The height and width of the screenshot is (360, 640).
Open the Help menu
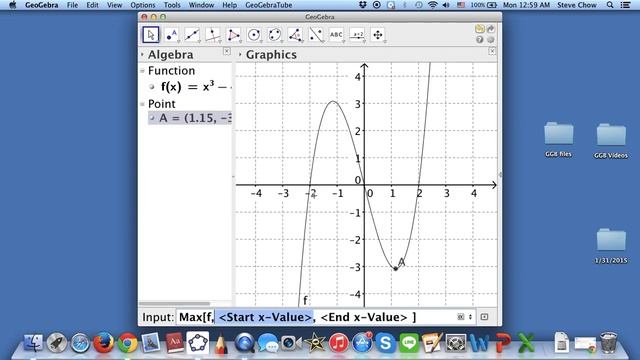pos(229,5)
